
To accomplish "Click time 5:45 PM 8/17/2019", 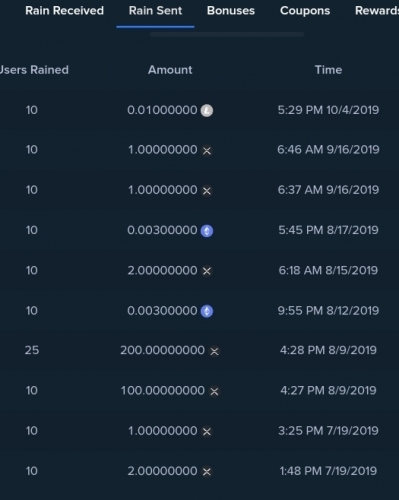I will click(328, 230).
